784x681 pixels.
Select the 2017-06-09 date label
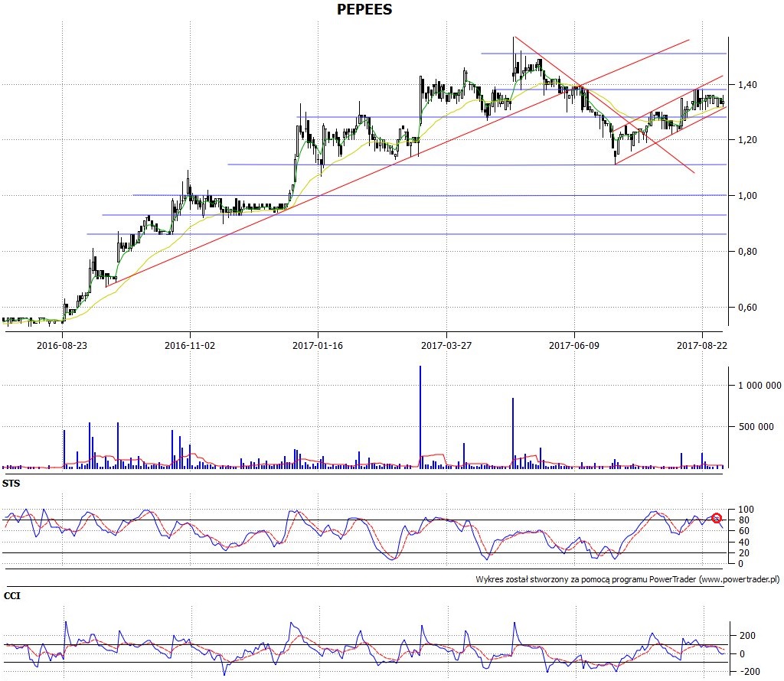click(574, 345)
